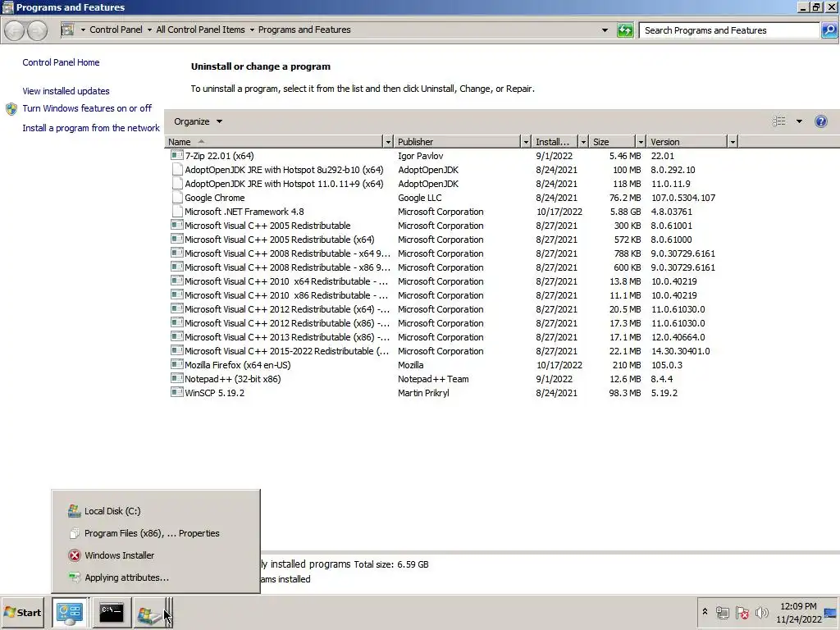The height and width of the screenshot is (630, 840).
Task: Open the Publisher column filter dropdown
Action: coord(526,141)
